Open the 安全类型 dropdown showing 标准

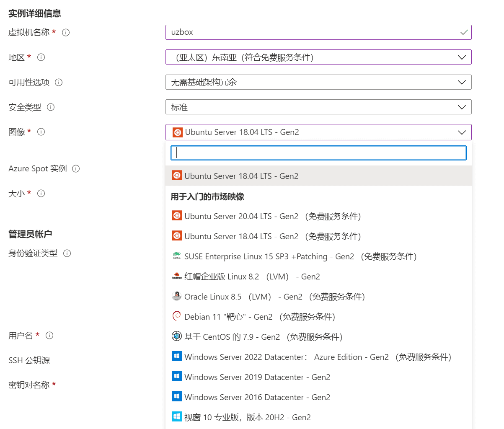pos(318,107)
